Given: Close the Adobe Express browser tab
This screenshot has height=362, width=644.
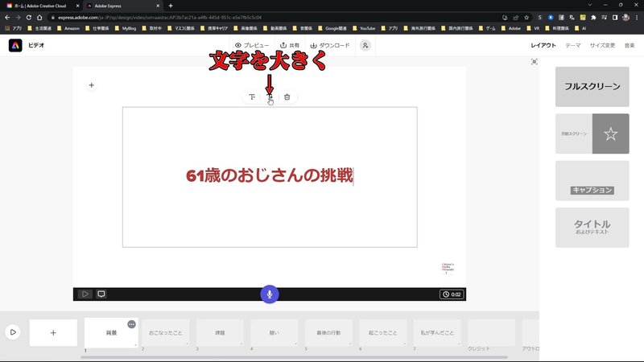Looking at the screenshot, I should point(158,6).
